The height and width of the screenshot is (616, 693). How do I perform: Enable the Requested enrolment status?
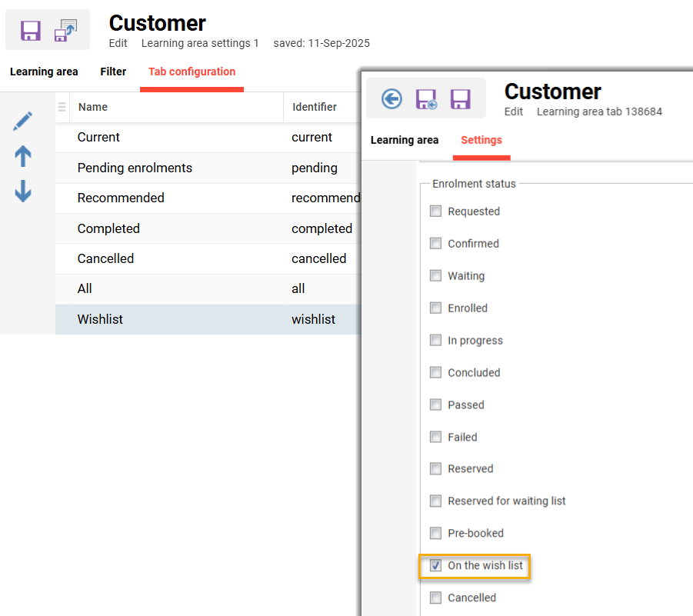point(436,210)
